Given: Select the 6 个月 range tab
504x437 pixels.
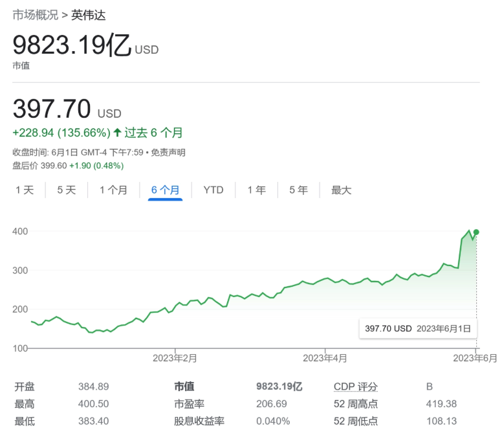Looking at the screenshot, I should (x=165, y=190).
